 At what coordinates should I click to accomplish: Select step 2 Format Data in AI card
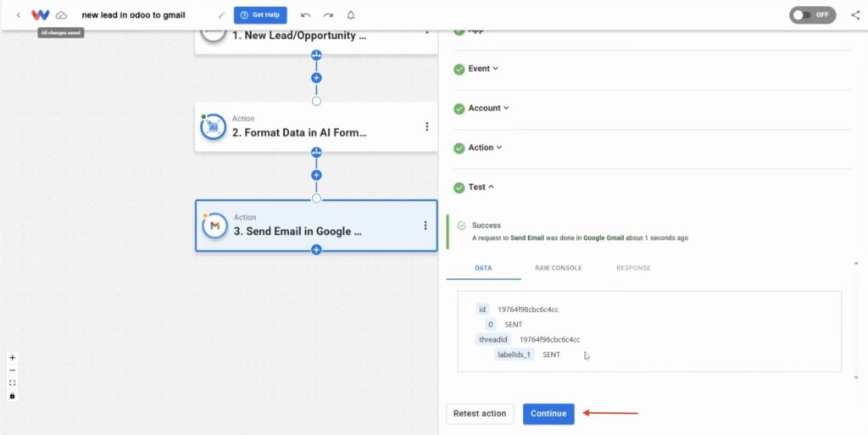(x=316, y=126)
